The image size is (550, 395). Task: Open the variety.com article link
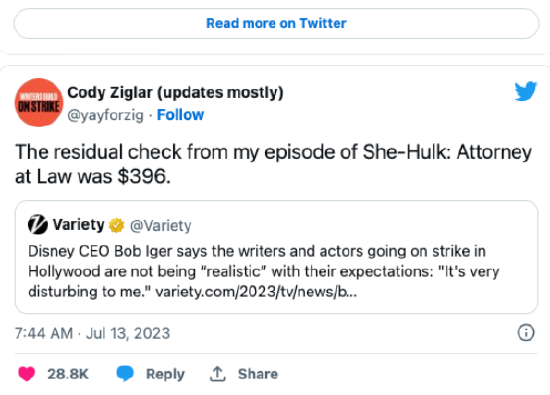[x=256, y=292]
